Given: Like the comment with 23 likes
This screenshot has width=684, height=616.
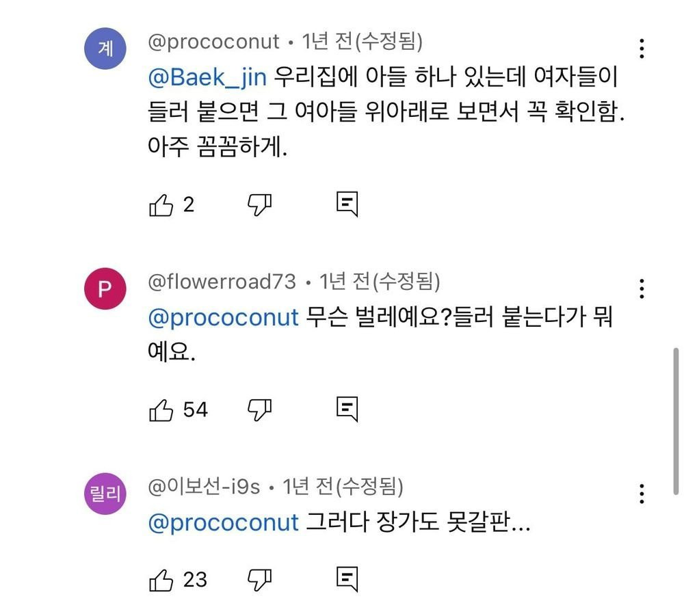Looking at the screenshot, I should coord(161,580).
